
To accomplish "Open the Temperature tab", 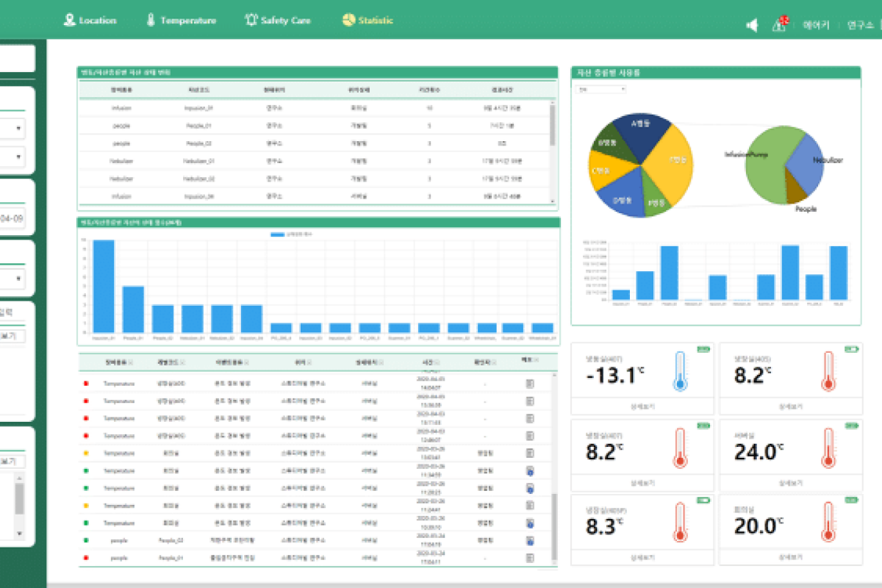I will coord(181,21).
